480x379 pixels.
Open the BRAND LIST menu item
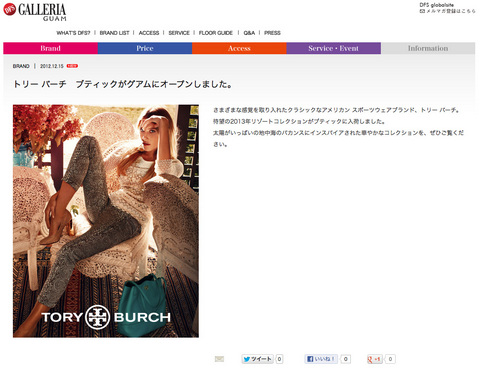(x=114, y=33)
